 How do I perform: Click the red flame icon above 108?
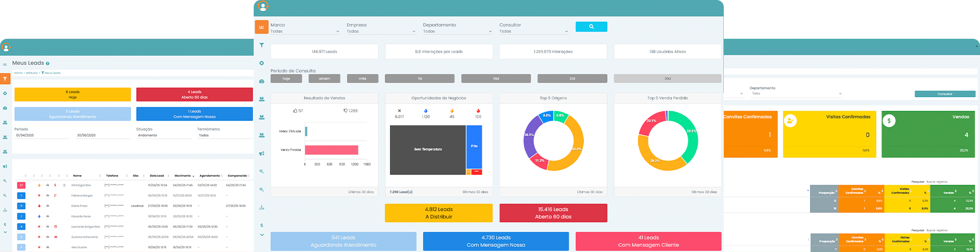478,111
